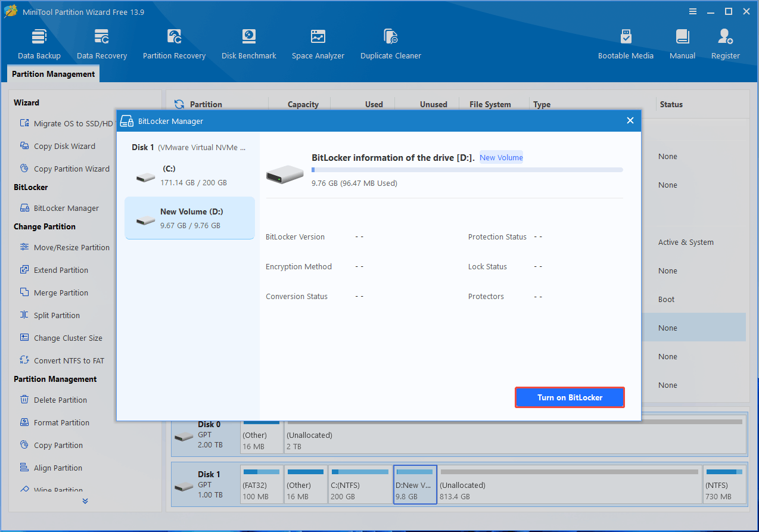This screenshot has height=532, width=759.
Task: Open the Data Recovery tool
Action: [102, 44]
